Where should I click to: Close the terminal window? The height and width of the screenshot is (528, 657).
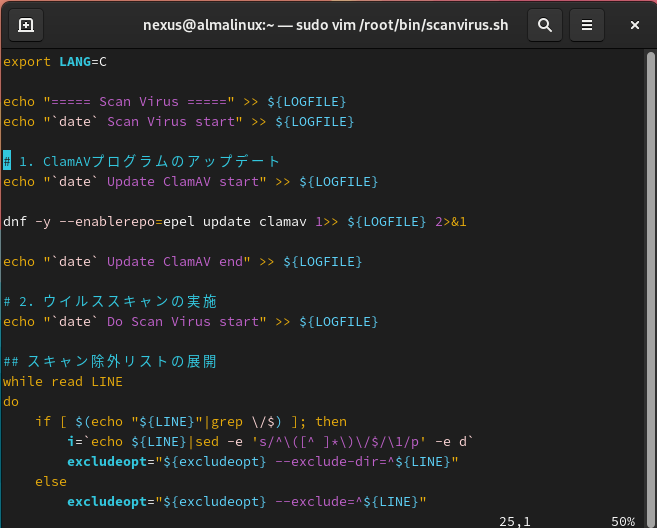tap(630, 25)
